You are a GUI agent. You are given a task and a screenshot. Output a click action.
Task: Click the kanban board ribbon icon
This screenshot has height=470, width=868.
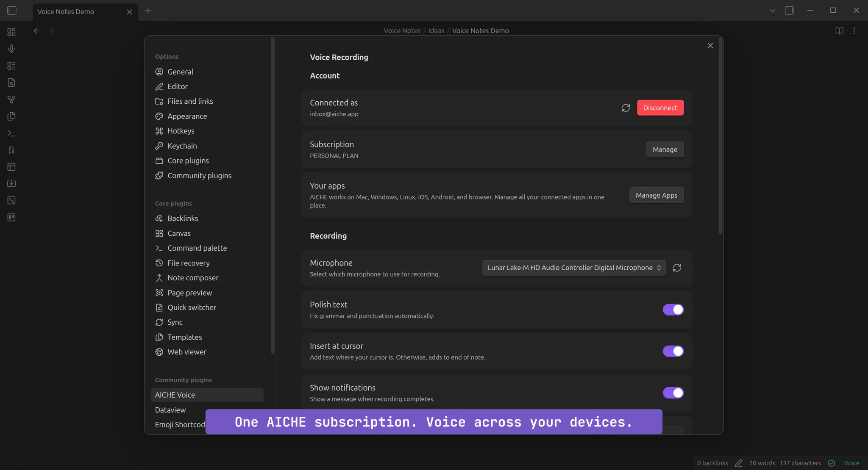[x=11, y=217]
